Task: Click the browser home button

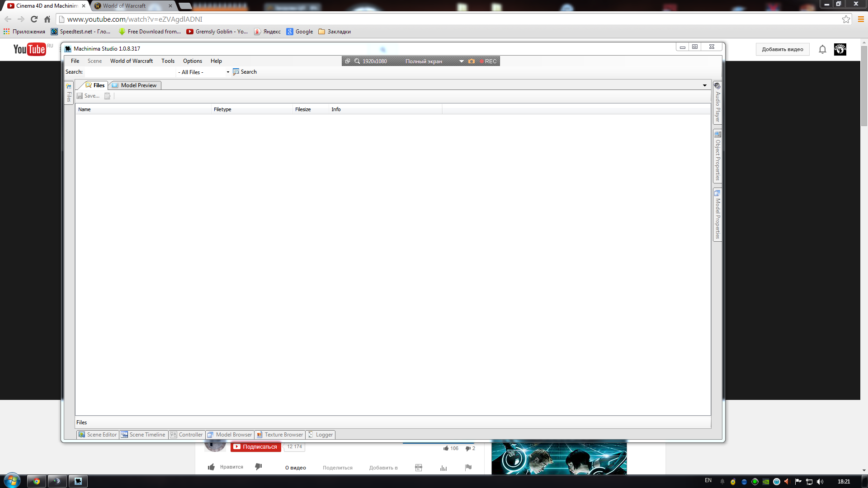Action: (47, 19)
